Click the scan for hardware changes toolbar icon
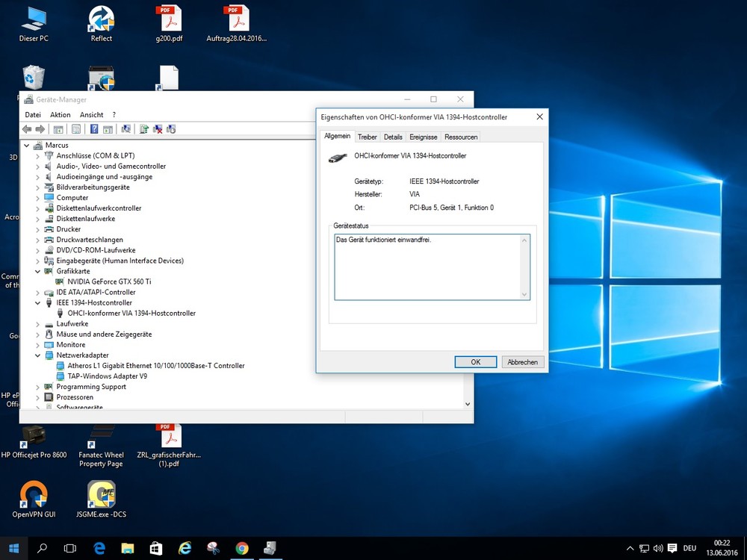747x560 pixels. [125, 129]
